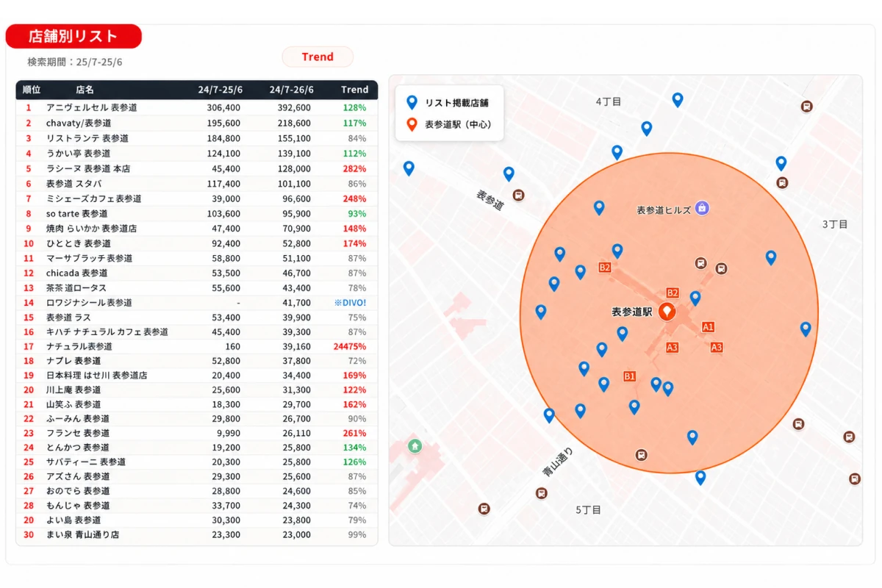Select the blue pin next to the 4丁目 label
This screenshot has height=588, width=882.
678,100
